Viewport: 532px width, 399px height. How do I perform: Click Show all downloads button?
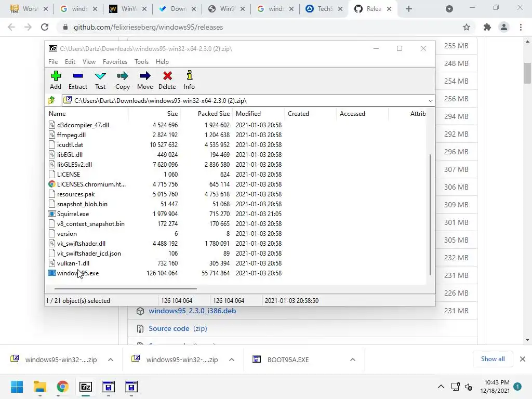coord(493,359)
